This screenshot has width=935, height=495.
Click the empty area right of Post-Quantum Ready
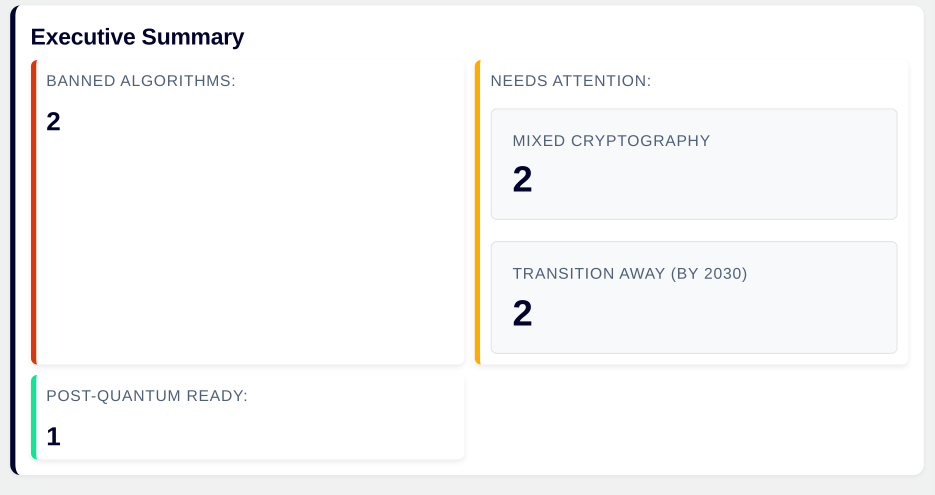tap(690, 418)
